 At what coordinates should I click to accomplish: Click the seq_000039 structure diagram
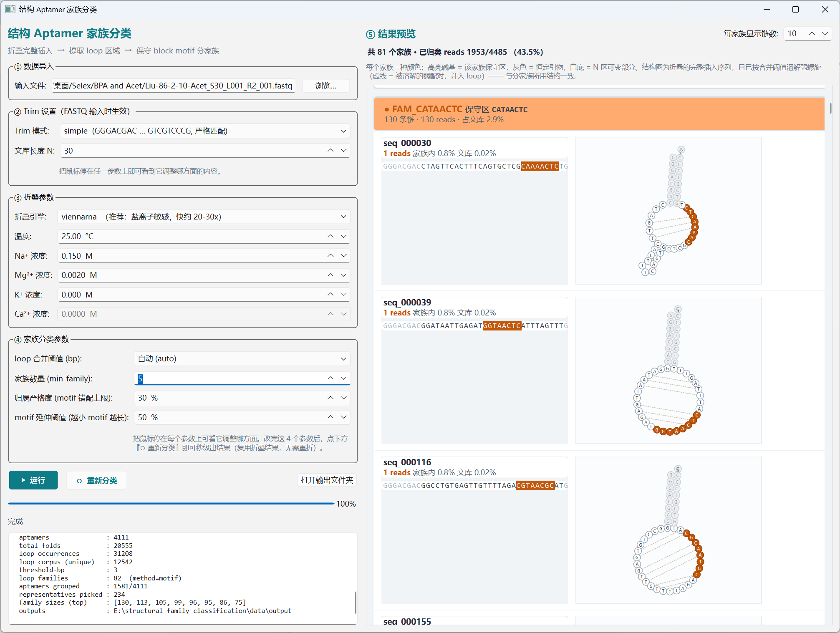pos(668,371)
